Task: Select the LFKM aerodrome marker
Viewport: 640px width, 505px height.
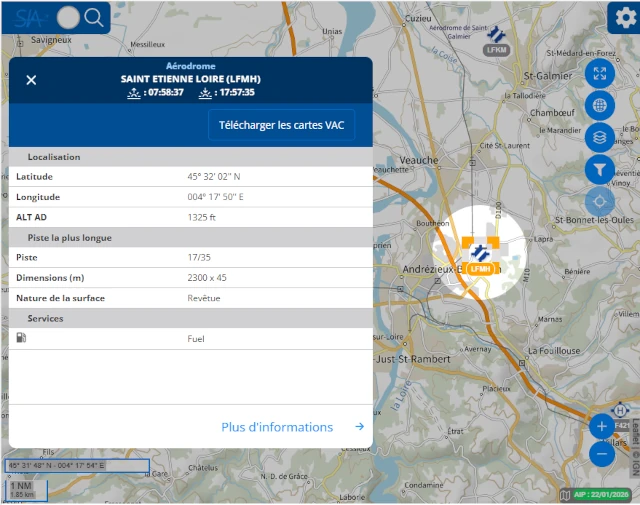Action: click(497, 39)
